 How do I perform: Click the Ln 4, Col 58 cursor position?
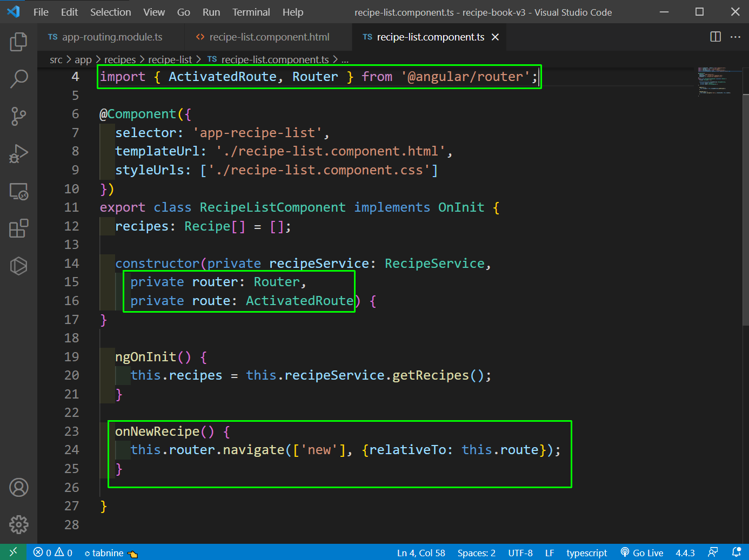[421, 552]
